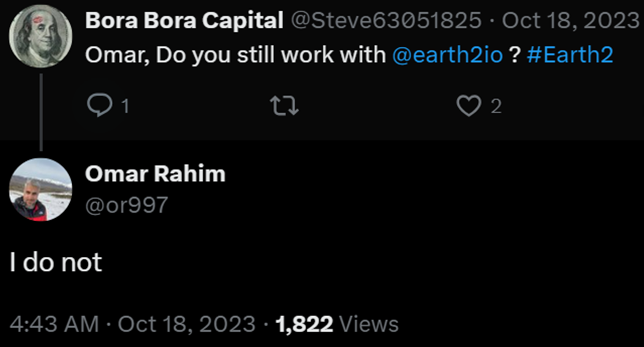Like the Bora Bora Capital tweet

tap(469, 106)
